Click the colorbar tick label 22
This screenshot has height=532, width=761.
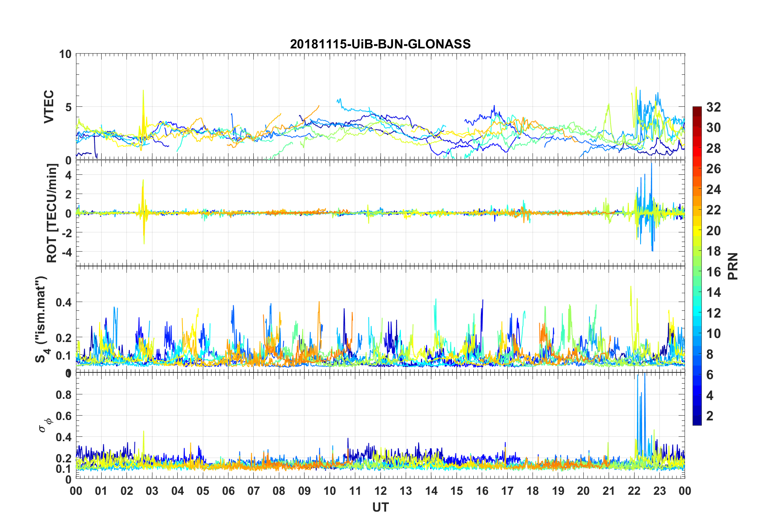click(713, 210)
